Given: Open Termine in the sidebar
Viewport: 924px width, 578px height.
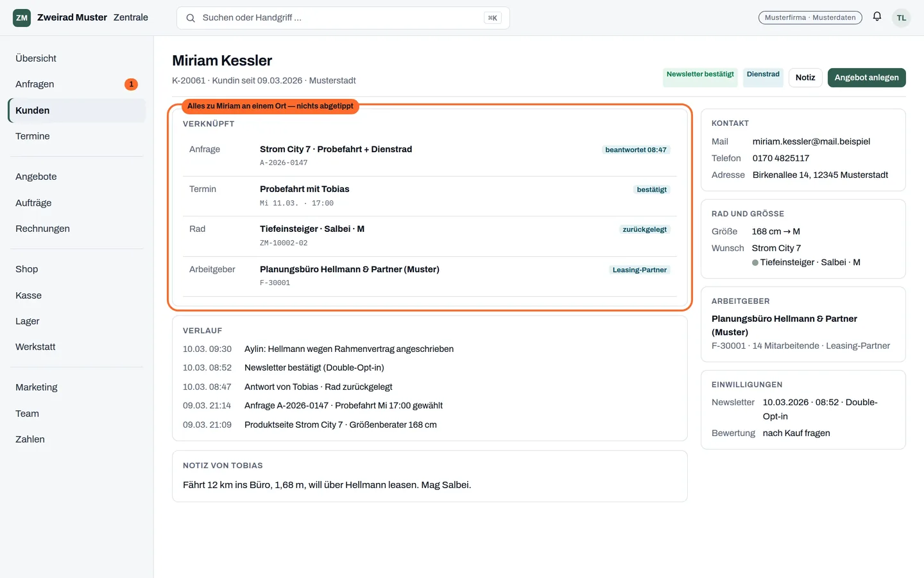Looking at the screenshot, I should pos(77,136).
